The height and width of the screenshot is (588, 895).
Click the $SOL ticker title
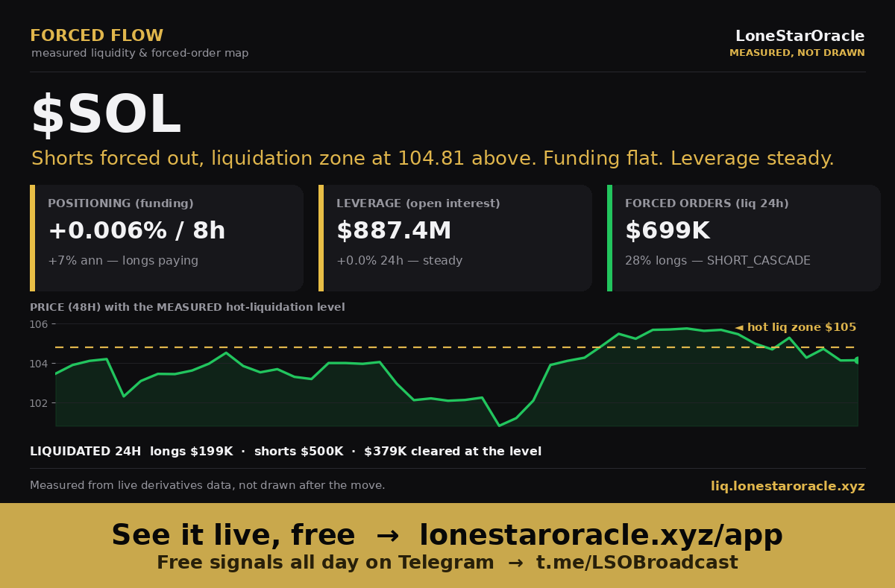[105, 116]
